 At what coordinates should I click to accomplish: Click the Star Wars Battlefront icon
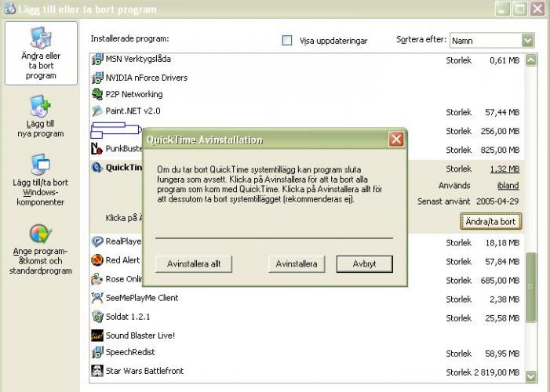[97, 370]
